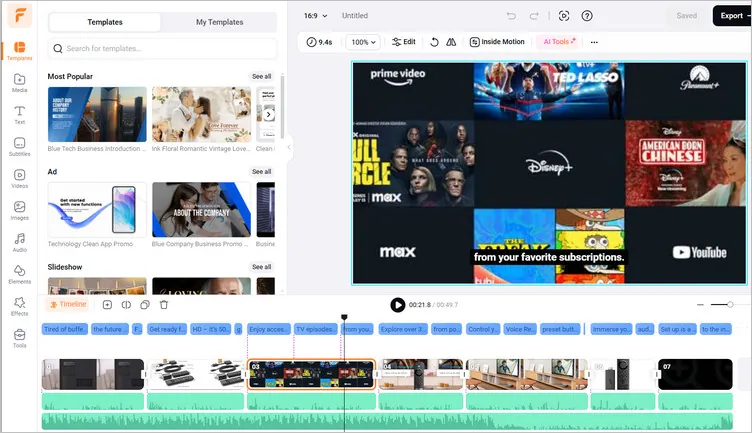
Task: Click the undo arrow
Action: [x=511, y=16]
